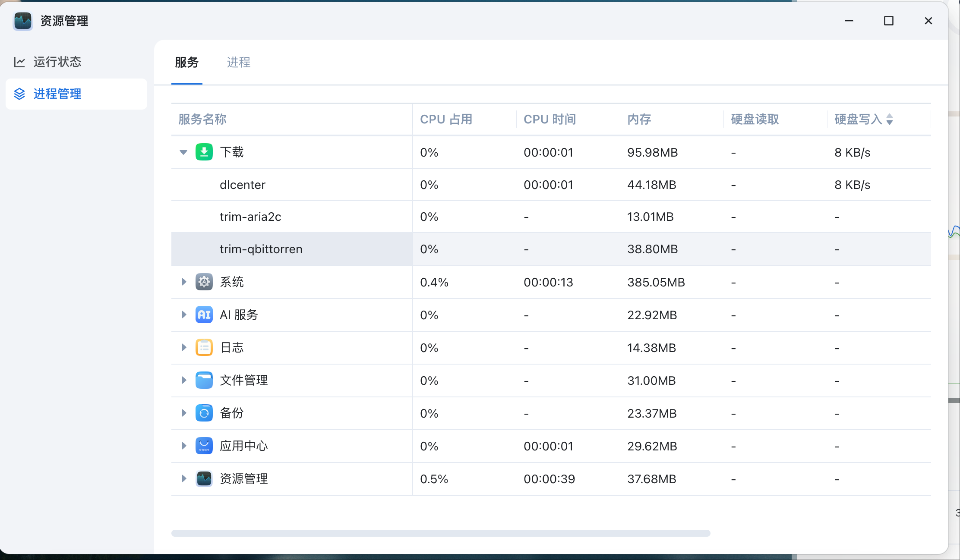
Task: Click the green download service icon
Action: pos(204,152)
